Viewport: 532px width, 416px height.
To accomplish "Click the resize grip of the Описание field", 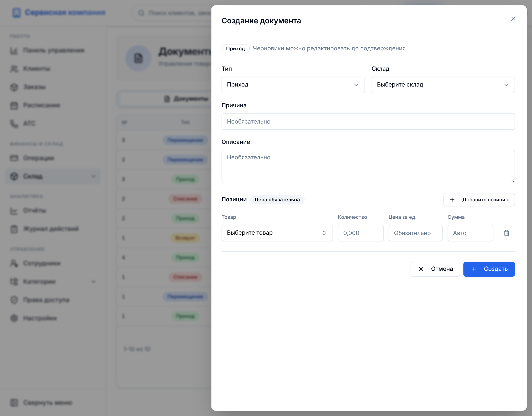I will pyautogui.click(x=512, y=181).
